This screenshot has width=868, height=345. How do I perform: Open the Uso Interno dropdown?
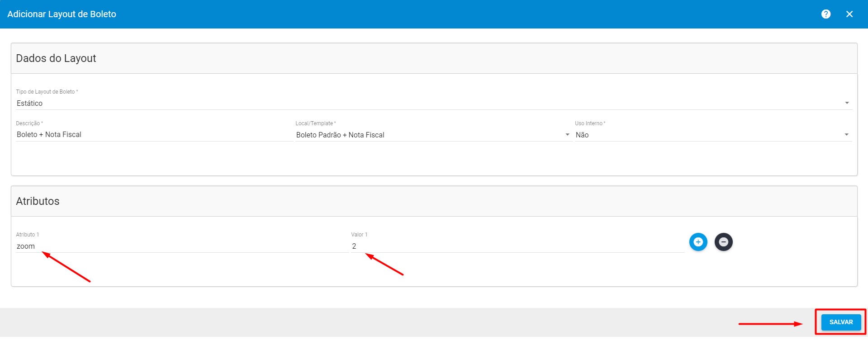pos(713,135)
